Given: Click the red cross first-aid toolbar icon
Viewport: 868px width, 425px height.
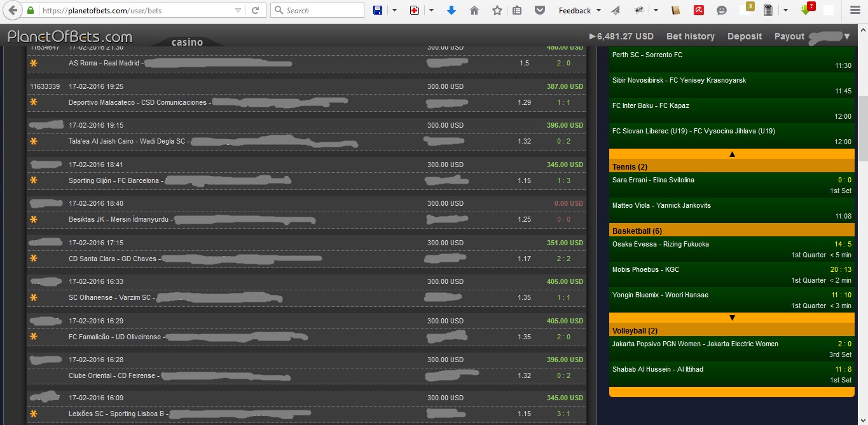Looking at the screenshot, I should (415, 10).
